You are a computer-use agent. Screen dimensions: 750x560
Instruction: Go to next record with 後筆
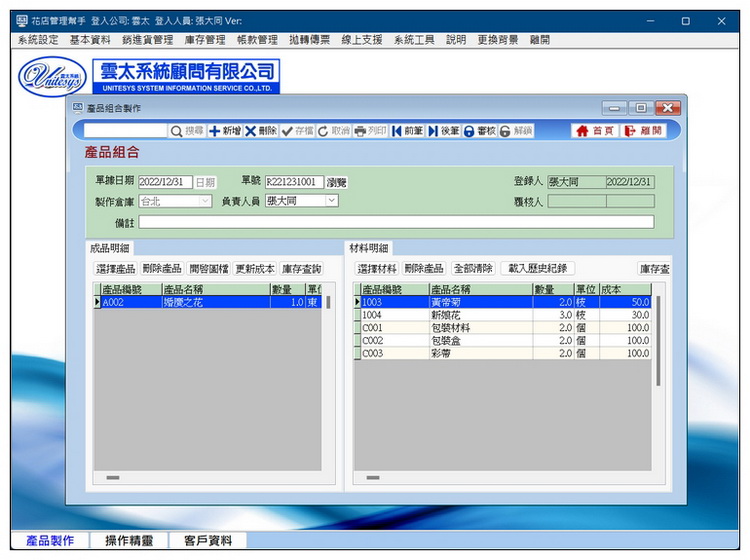pos(433,131)
